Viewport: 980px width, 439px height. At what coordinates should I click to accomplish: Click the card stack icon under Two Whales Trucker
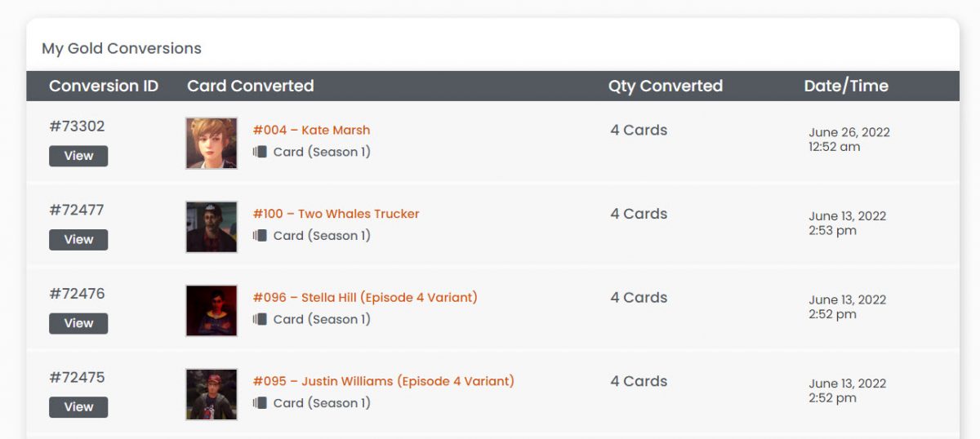point(260,236)
